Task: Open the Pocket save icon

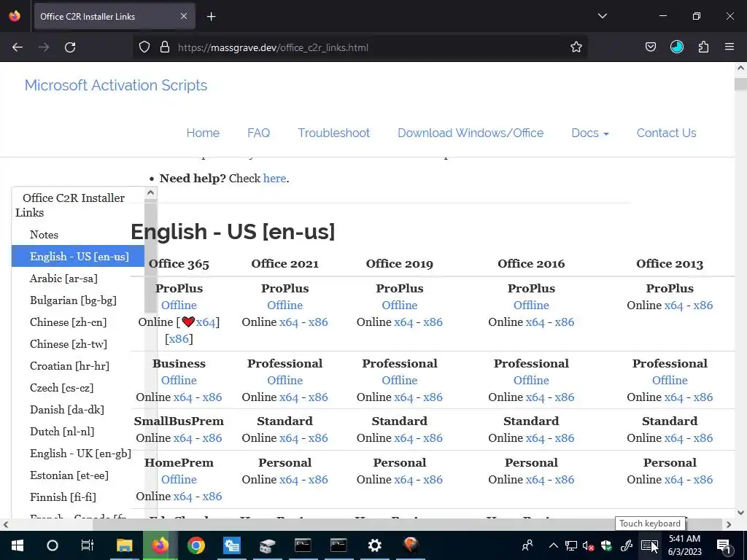Action: click(x=650, y=47)
